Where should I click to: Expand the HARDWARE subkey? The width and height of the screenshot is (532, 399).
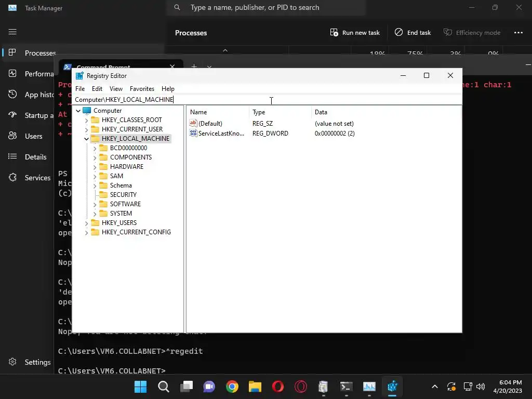(95, 167)
